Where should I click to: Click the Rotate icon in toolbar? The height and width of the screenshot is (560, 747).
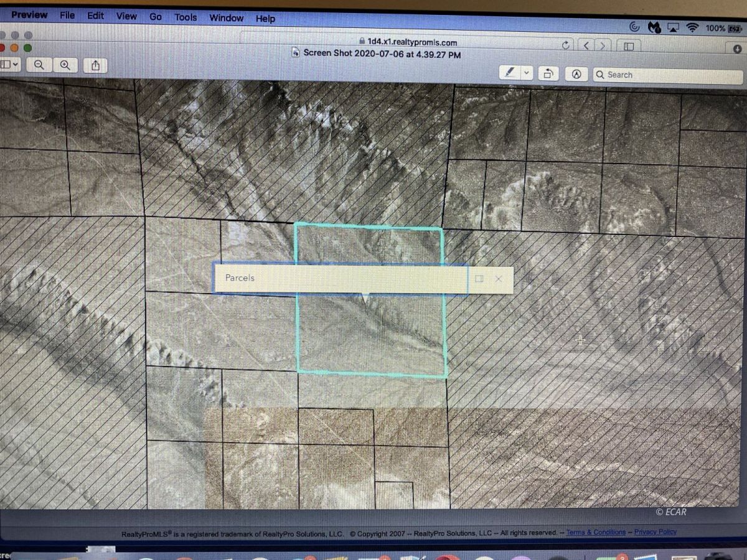(x=548, y=73)
